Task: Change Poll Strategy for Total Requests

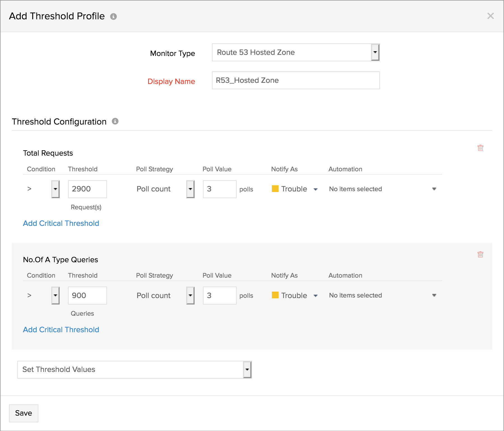Action: pos(190,189)
